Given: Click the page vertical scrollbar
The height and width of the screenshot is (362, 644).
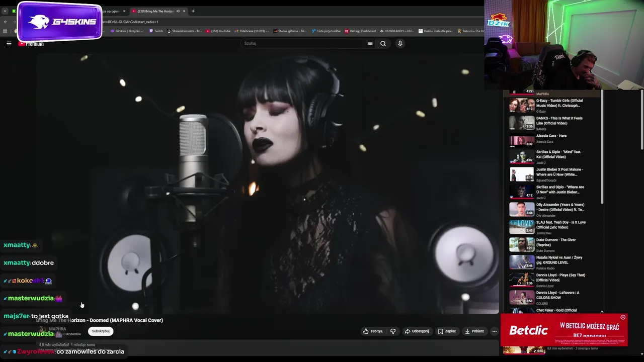Looking at the screenshot, I should tap(642, 120).
